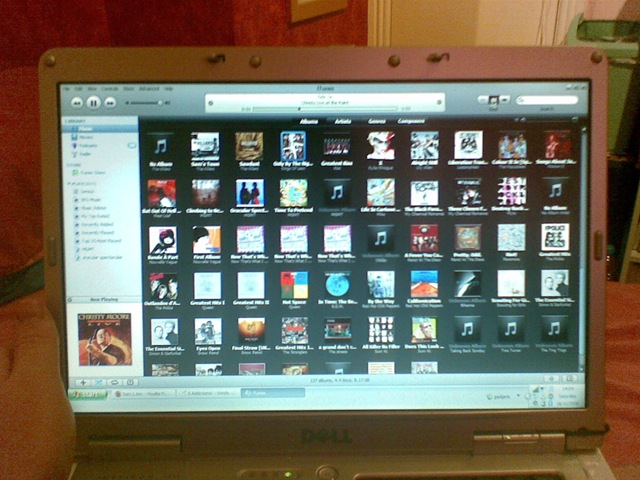
Task: Toggle shuffle button at bottom left
Action: click(99, 382)
